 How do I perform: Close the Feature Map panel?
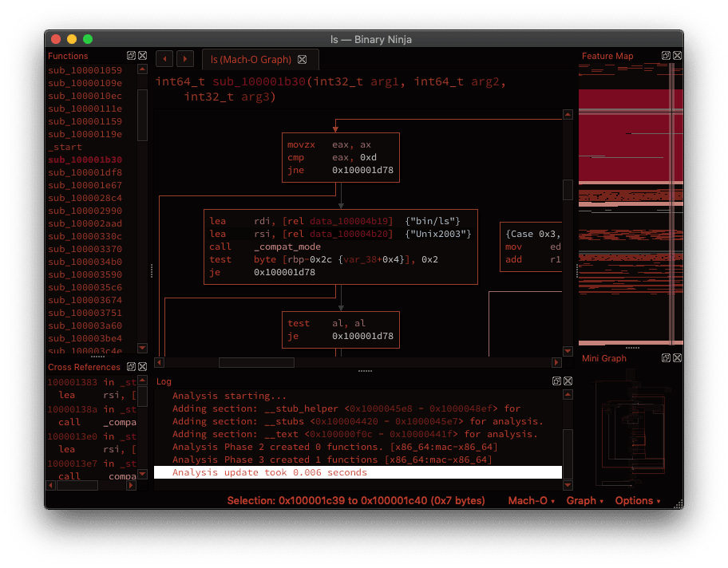(x=676, y=56)
